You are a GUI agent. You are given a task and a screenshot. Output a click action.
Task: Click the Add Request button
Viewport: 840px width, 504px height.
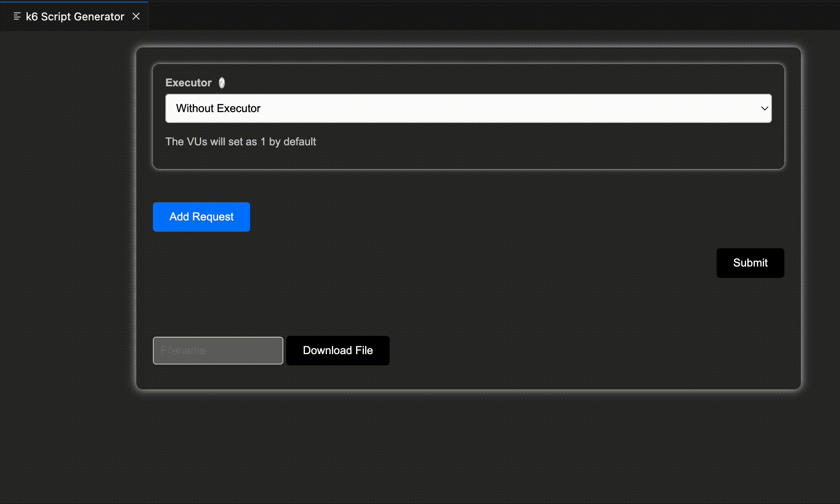click(201, 217)
